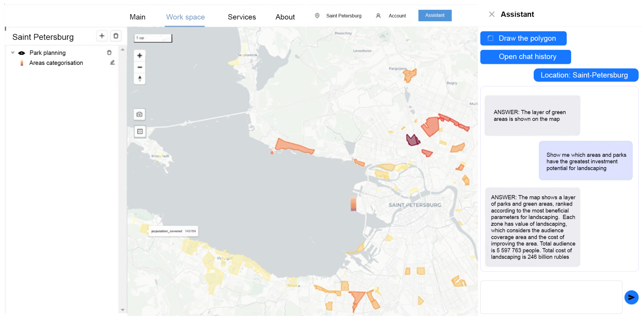
Task: Select the Park planning layer name
Action: coord(47,53)
